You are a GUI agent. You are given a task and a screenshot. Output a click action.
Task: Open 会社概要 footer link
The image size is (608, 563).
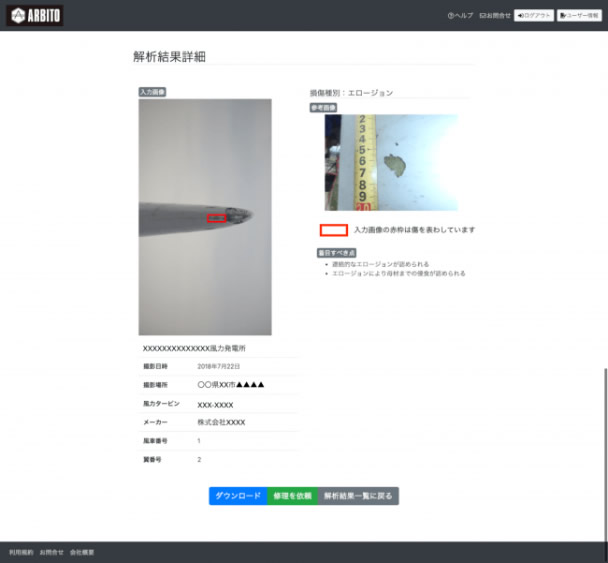point(82,552)
